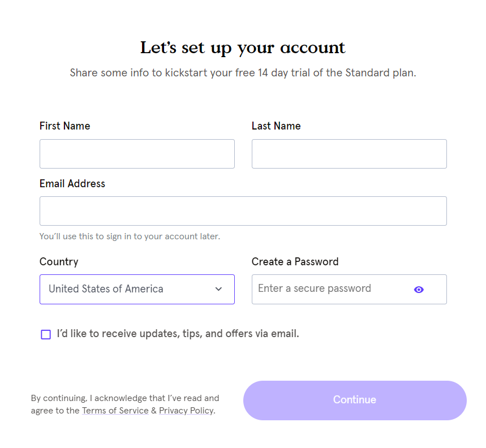This screenshot has width=486, height=448.
Task: Click the "I'd like to receive updates" label text
Action: (178, 334)
